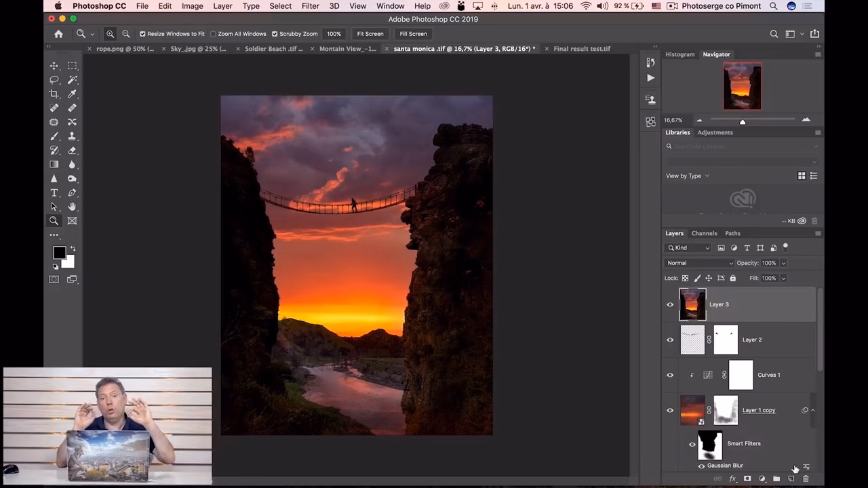Open the Histogram panel icon in the right sidebar

point(679,54)
